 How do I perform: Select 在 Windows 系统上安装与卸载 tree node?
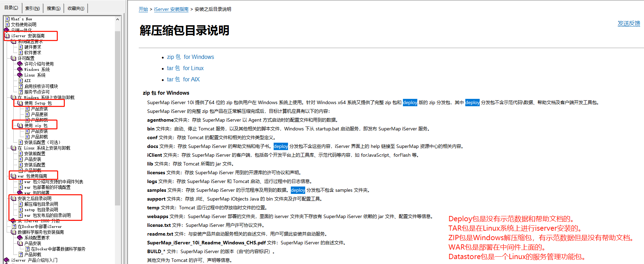point(46,97)
